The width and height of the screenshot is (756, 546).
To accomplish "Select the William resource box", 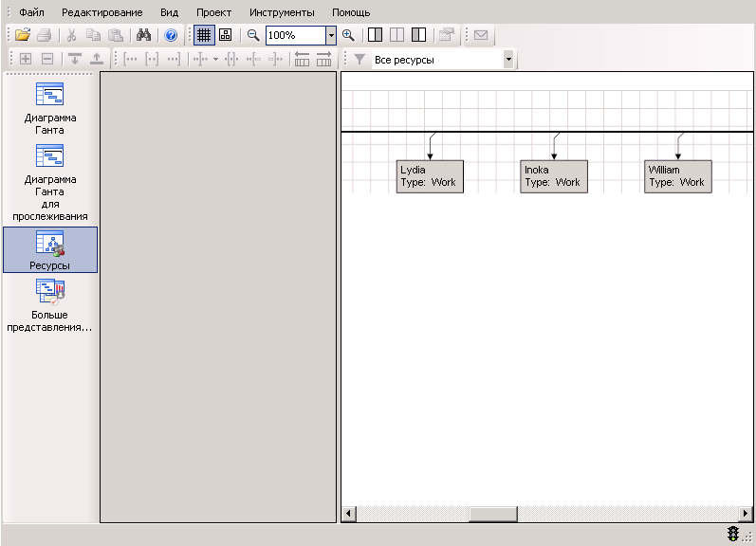I will point(678,176).
